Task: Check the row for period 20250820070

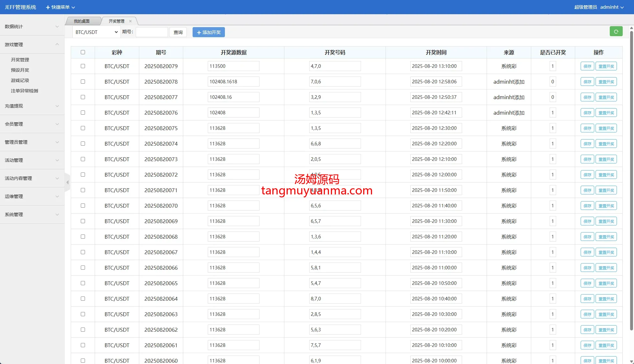Action: [83, 206]
